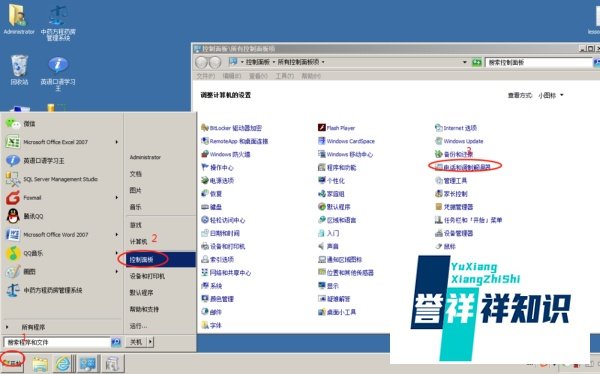
Task: Open 编辑(E) menu in Control Panel
Action: click(x=232, y=76)
